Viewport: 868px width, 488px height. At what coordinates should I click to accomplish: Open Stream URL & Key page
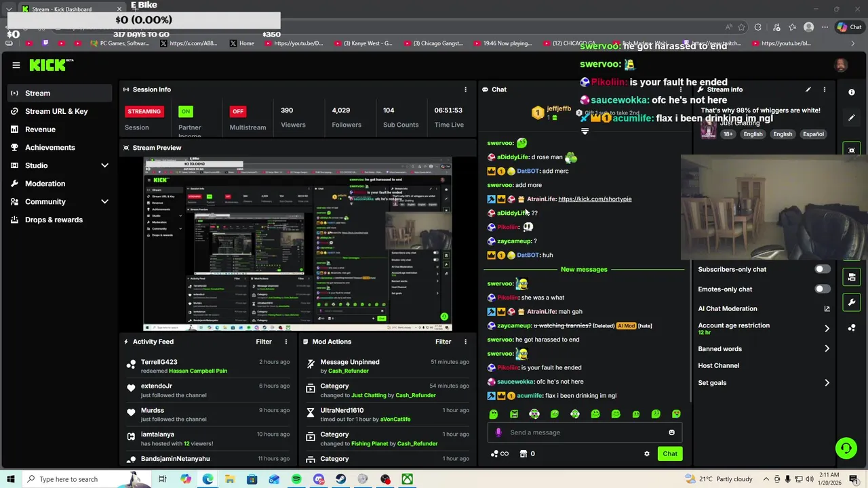(60, 111)
